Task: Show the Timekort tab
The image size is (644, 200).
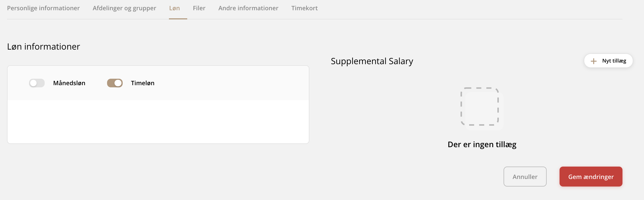Action: click(304, 8)
